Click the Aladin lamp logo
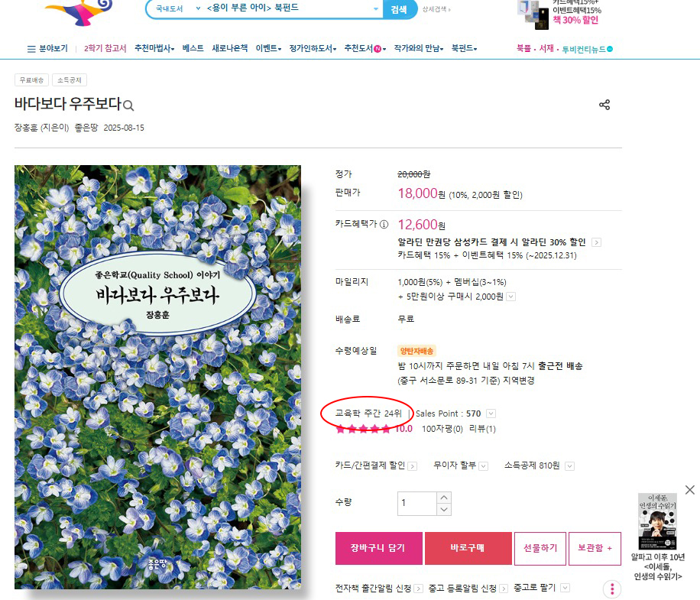Viewport: 700px width, 600px height. click(x=80, y=11)
